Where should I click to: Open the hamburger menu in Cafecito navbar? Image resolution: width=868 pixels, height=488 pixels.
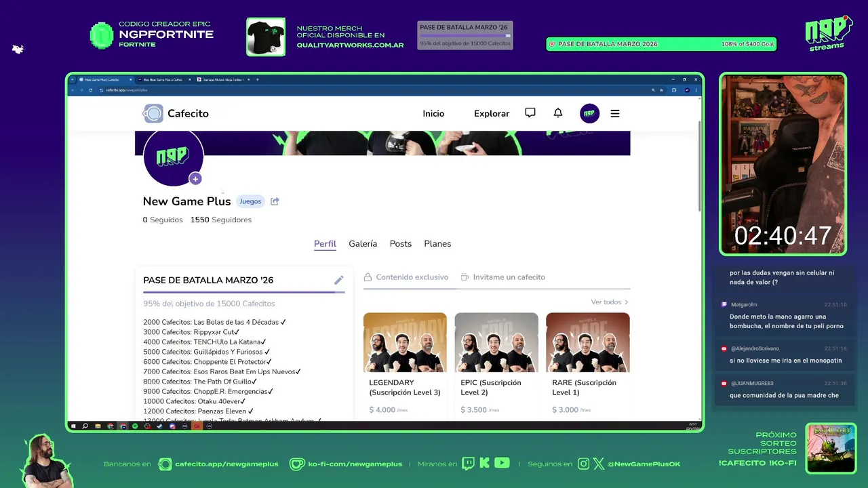[x=615, y=113]
